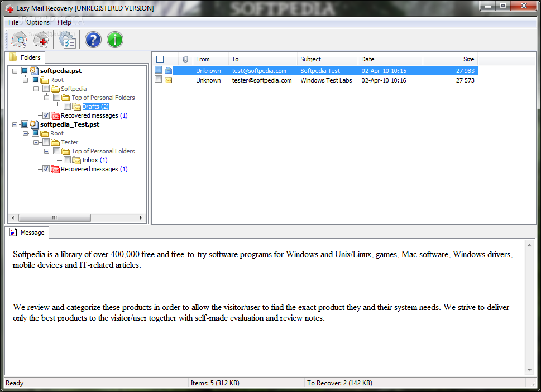Collapse the Root node under softpedia_Test.pst
Viewport: 541px width, 392px height.
coord(25,133)
